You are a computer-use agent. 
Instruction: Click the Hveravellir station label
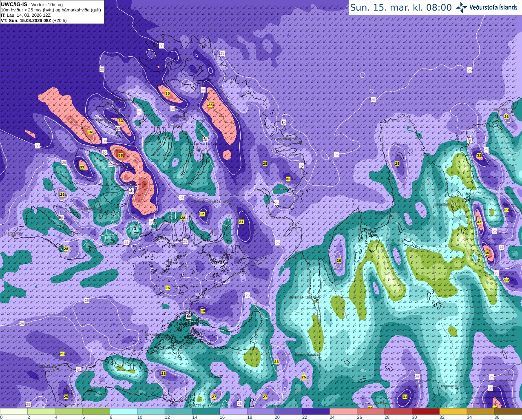[x=448, y=386]
